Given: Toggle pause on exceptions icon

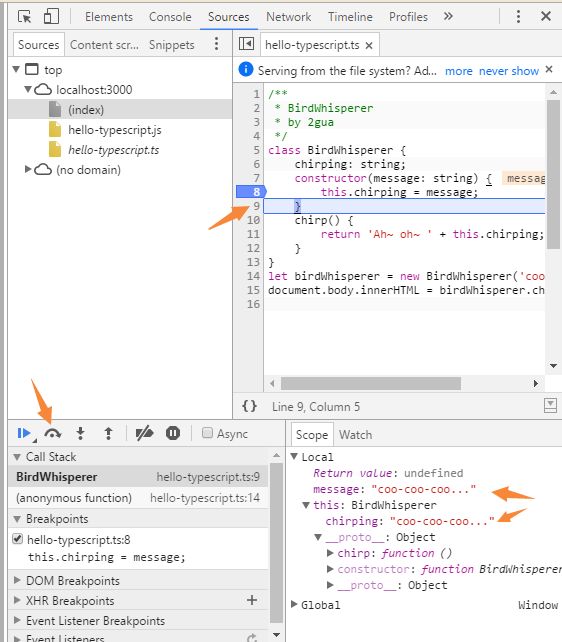Looking at the screenshot, I should [x=173, y=433].
